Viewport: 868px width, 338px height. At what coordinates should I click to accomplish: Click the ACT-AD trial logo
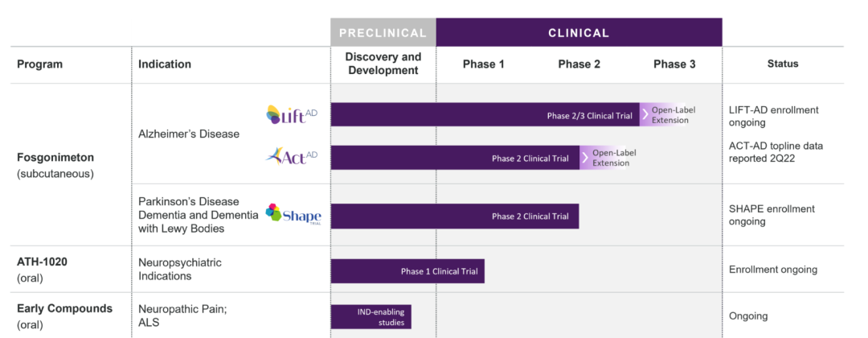[x=291, y=156]
